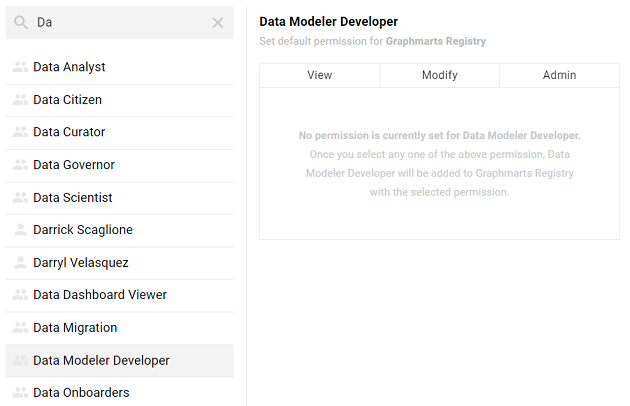
Task: Choose the Admin permission
Action: (x=559, y=75)
